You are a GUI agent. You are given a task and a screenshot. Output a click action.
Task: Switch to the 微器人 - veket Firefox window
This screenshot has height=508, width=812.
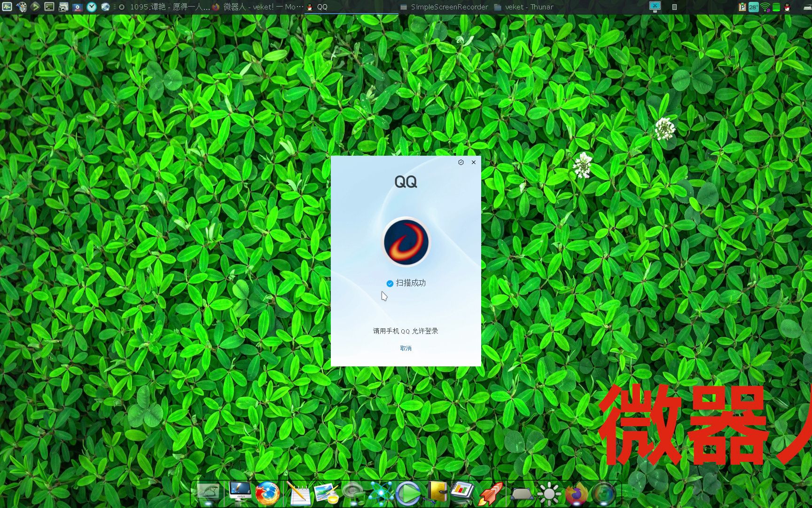click(258, 7)
